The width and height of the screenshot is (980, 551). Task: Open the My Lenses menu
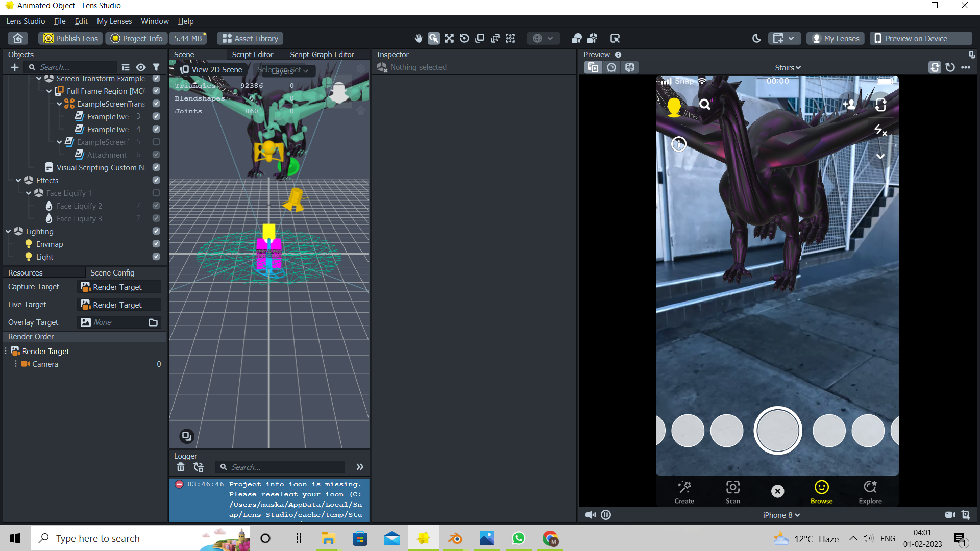point(114,21)
